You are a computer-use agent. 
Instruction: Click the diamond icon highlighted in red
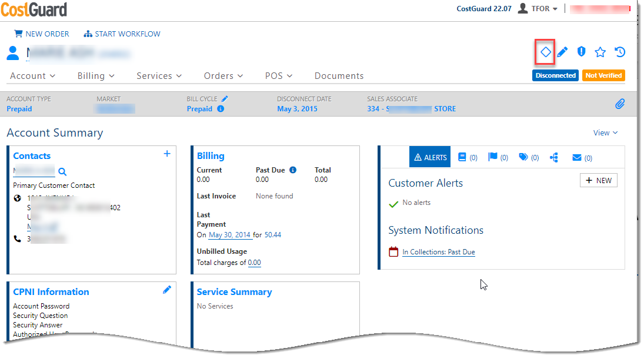pos(545,52)
